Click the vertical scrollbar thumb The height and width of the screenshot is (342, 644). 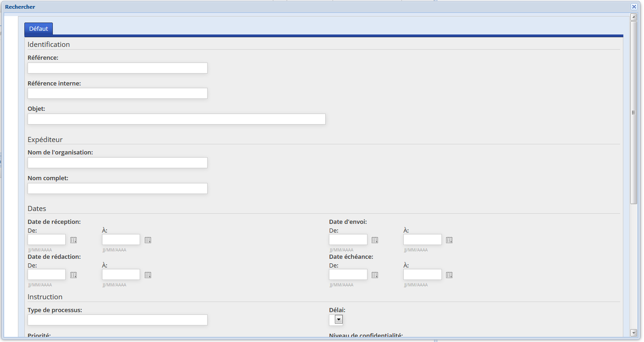634,113
